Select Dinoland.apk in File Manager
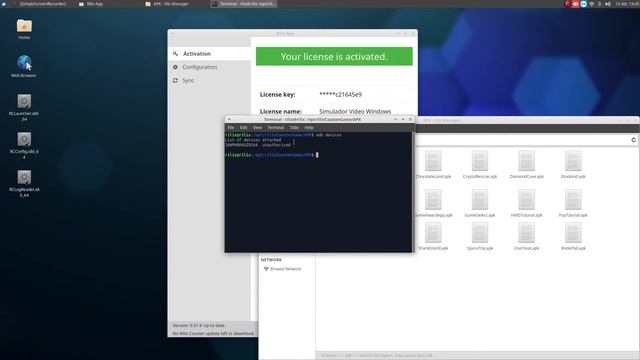Image resolution: width=640 pixels, height=360 pixels. tap(573, 165)
